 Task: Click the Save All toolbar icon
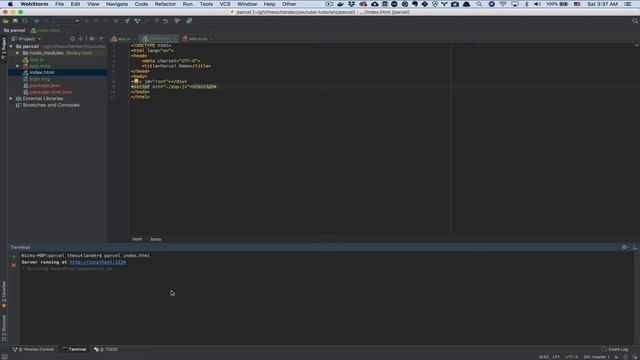(x=15, y=21)
